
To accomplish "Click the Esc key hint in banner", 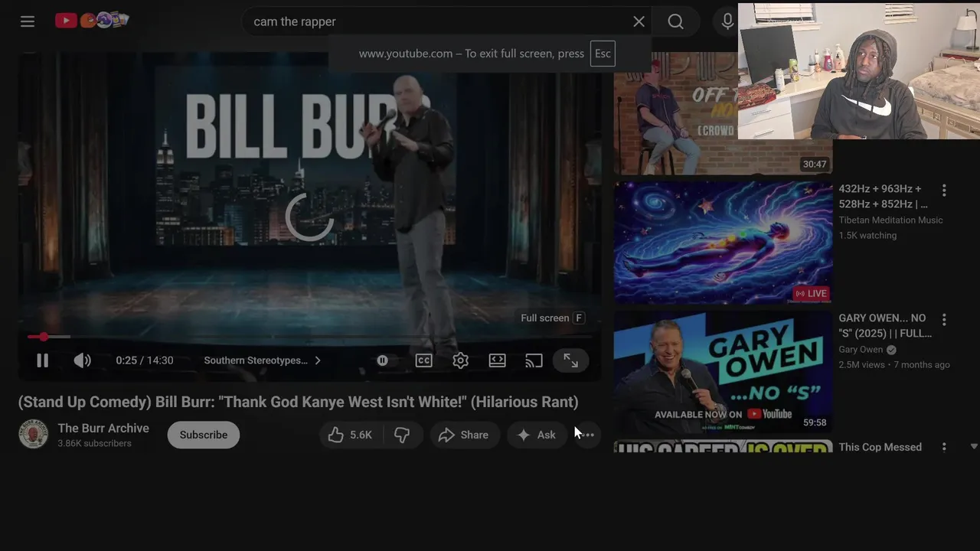I will point(603,54).
